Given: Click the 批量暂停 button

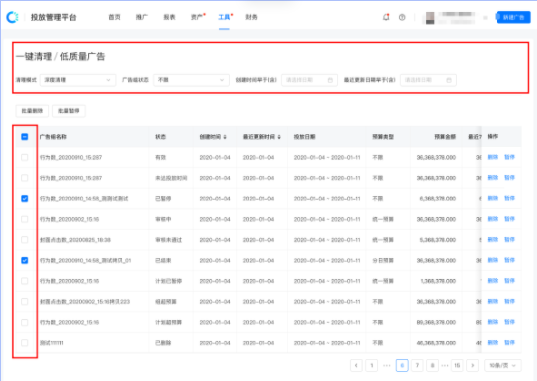Looking at the screenshot, I should pos(69,111).
